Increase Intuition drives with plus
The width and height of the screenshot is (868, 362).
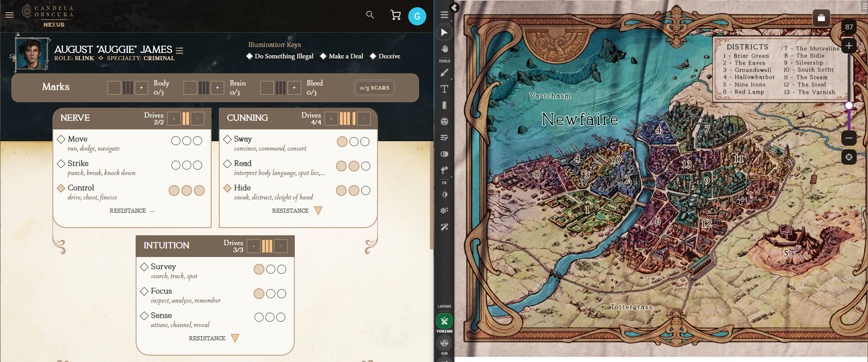[281, 246]
